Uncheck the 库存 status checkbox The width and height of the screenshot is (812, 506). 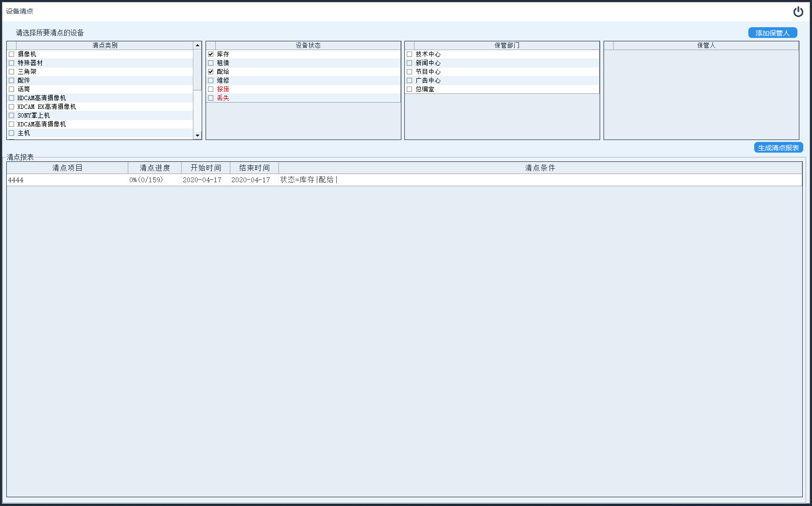211,54
